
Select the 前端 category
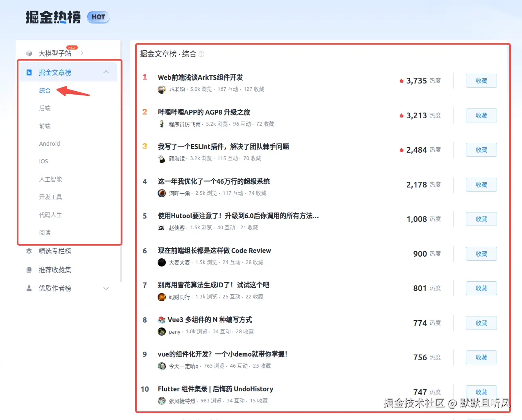pos(45,126)
